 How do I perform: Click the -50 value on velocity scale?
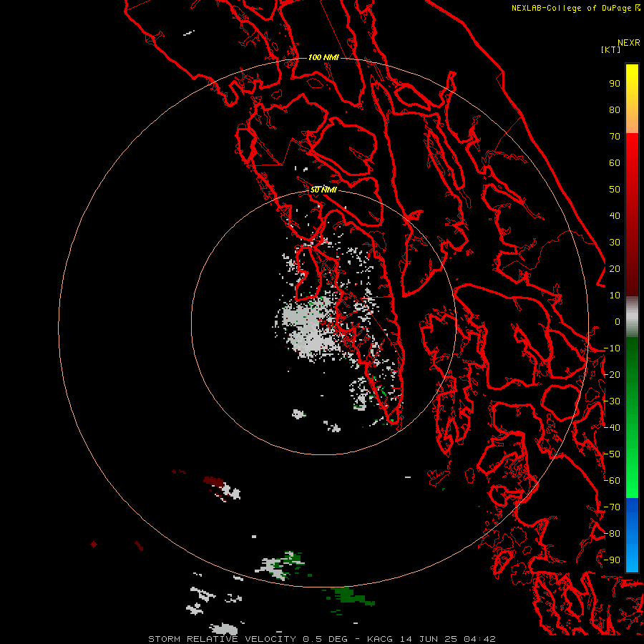[612, 454]
